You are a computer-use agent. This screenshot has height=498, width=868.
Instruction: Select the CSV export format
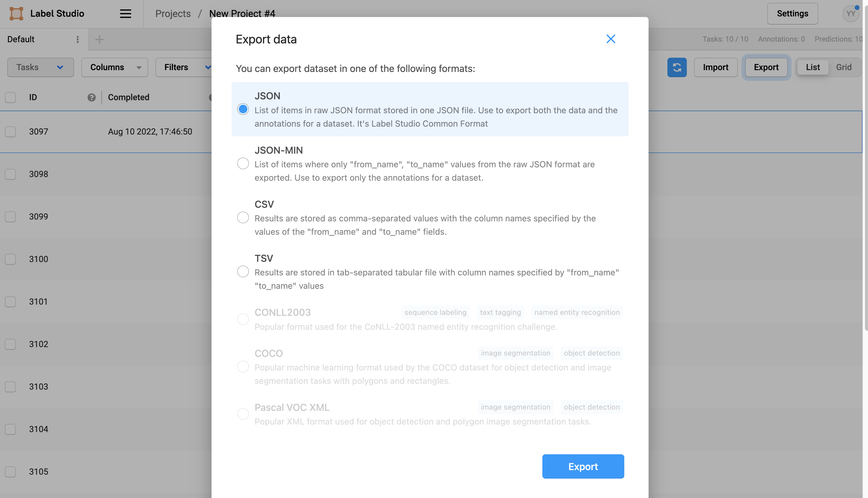(243, 217)
